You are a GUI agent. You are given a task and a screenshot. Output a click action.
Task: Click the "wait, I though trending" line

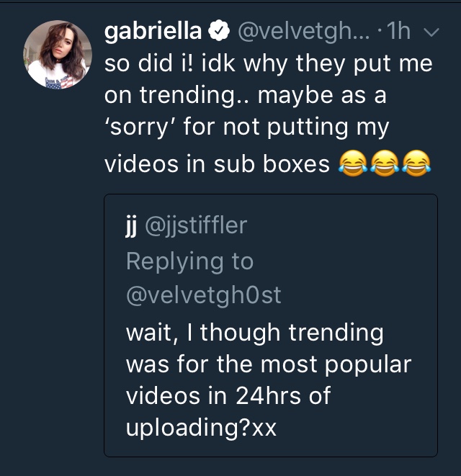click(x=254, y=333)
